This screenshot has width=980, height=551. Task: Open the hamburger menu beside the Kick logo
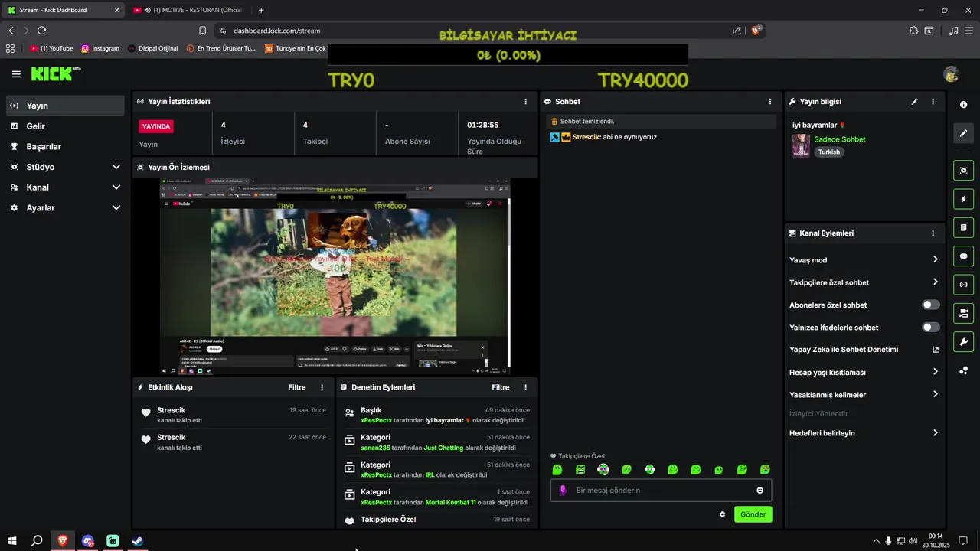click(16, 74)
